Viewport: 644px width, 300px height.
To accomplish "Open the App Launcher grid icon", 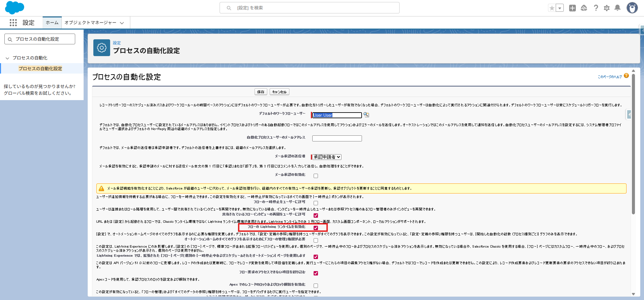I will [x=13, y=23].
